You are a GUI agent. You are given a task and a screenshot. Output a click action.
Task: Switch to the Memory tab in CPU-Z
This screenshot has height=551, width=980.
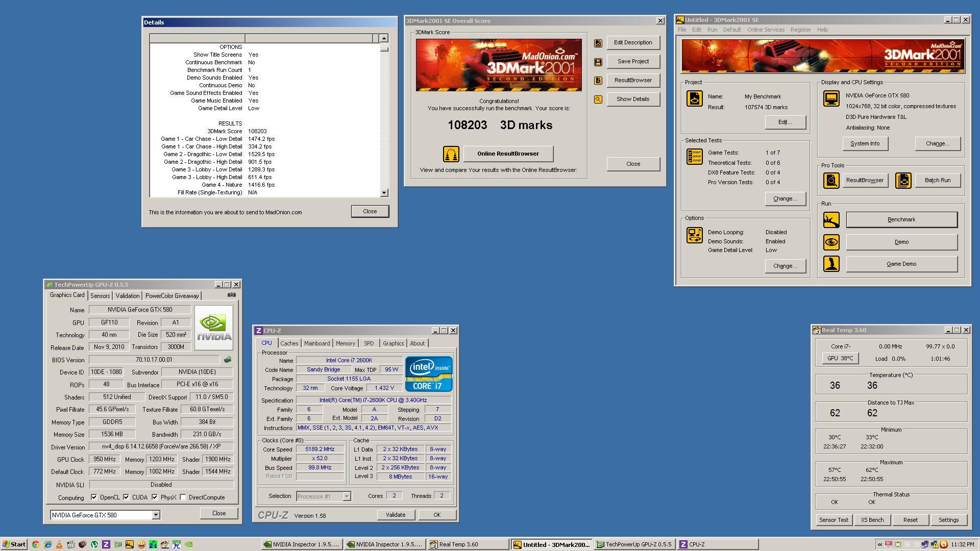click(345, 343)
